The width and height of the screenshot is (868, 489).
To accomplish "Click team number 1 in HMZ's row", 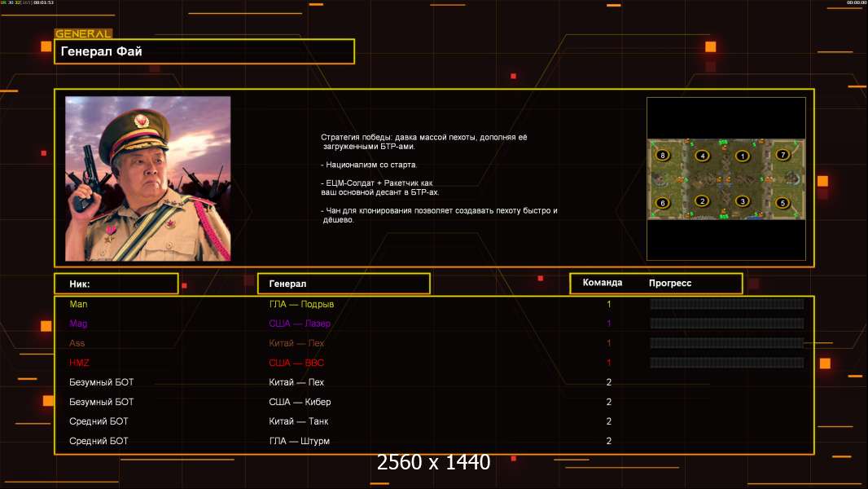I will coord(609,363).
